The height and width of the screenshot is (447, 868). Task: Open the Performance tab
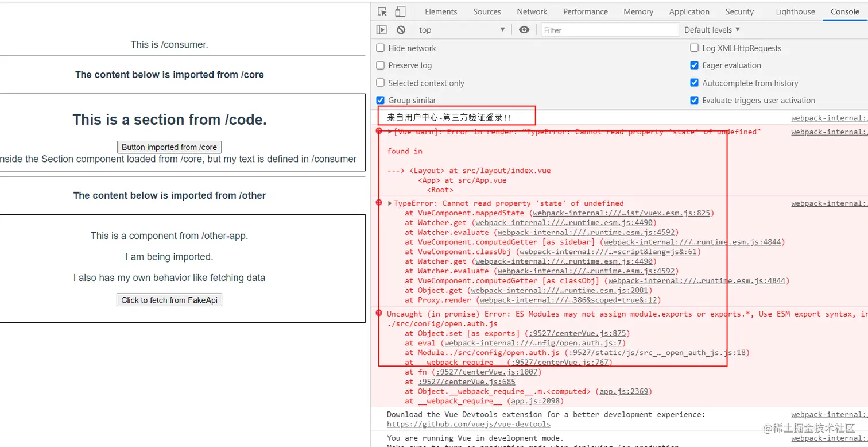(x=586, y=11)
